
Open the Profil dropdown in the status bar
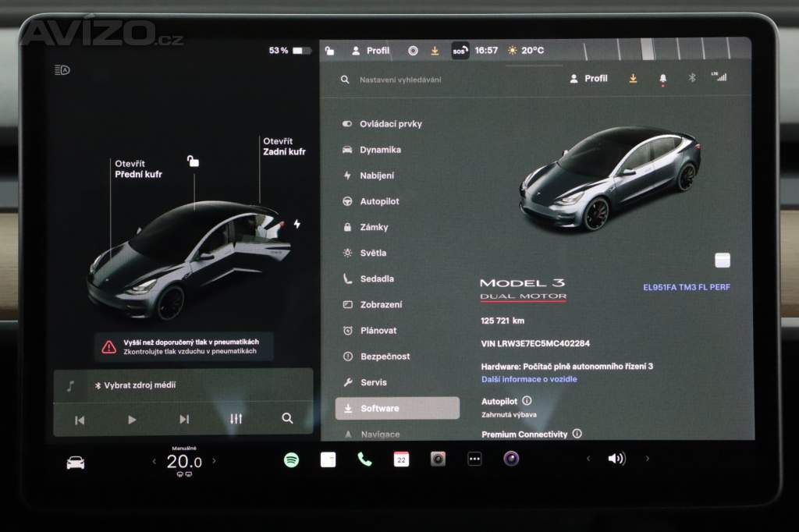(371, 51)
